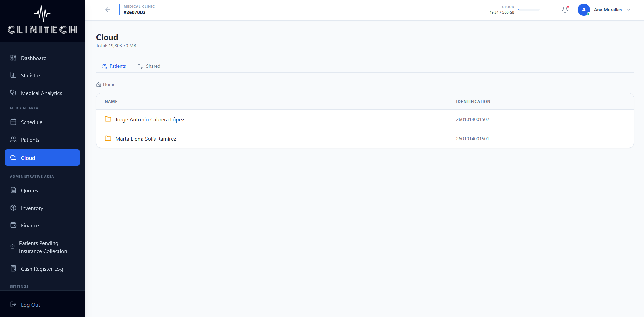Open the Statistics sidebar item
Image resolution: width=644 pixels, height=317 pixels.
42,75
